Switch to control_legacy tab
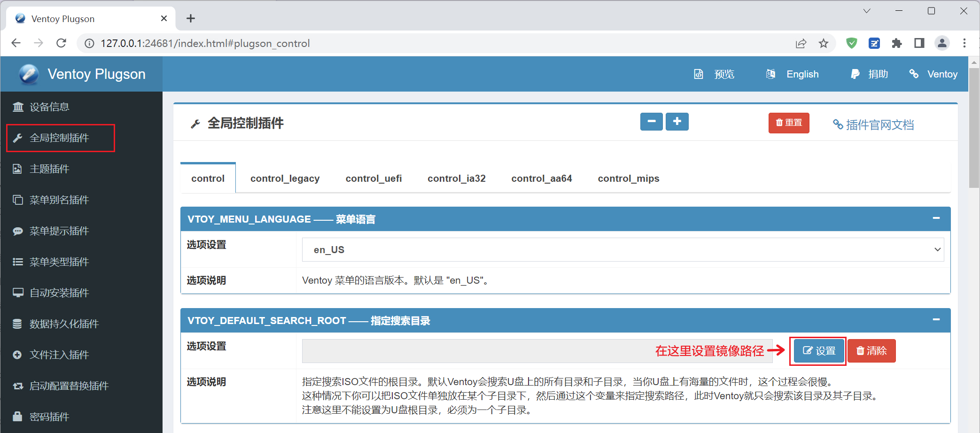 285,178
